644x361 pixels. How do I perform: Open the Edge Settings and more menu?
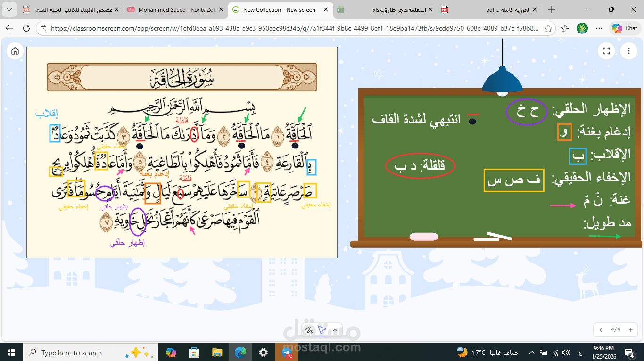coord(599,28)
